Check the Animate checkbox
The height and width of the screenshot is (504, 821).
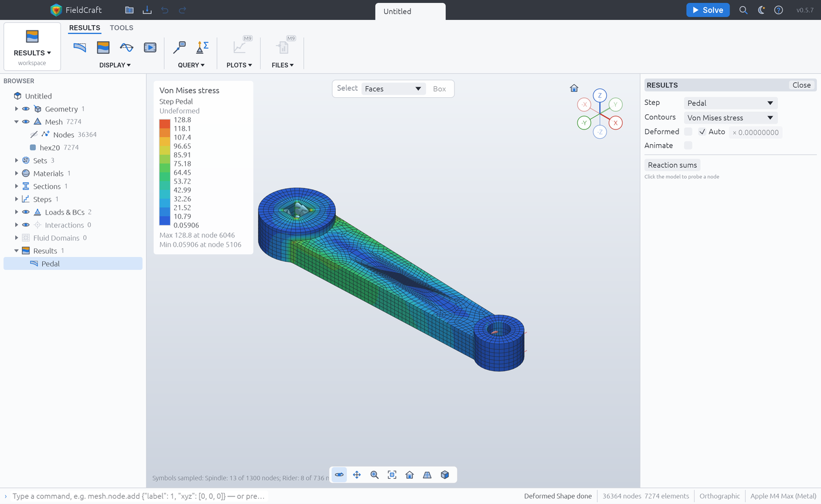click(x=688, y=145)
